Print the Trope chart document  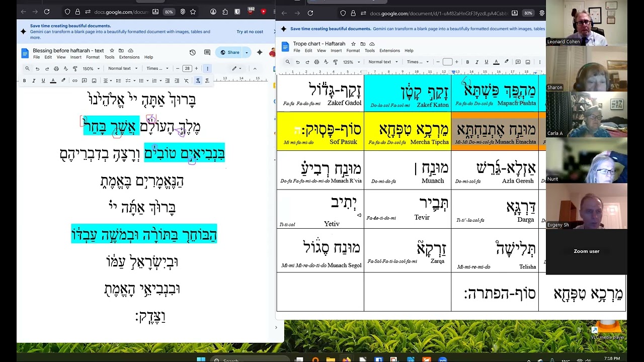[316, 62]
